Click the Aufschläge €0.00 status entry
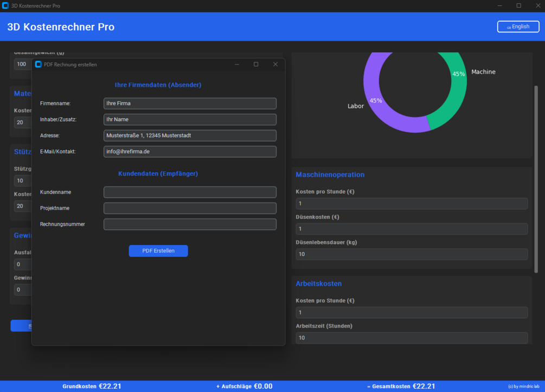The width and height of the screenshot is (545, 392). pyautogui.click(x=245, y=386)
